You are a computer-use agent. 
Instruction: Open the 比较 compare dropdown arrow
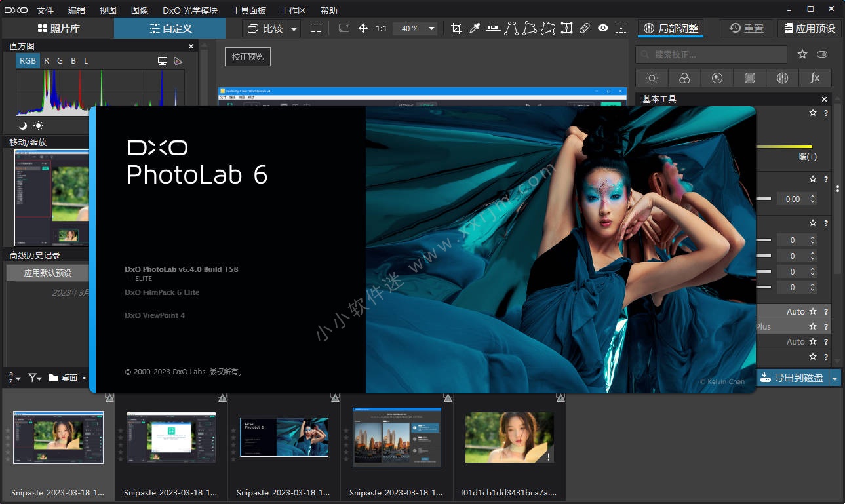pos(294,29)
